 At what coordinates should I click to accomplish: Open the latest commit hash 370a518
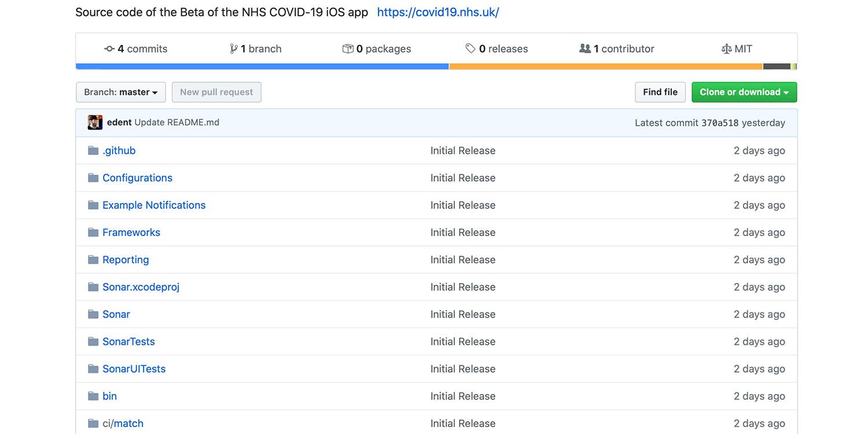coord(720,123)
